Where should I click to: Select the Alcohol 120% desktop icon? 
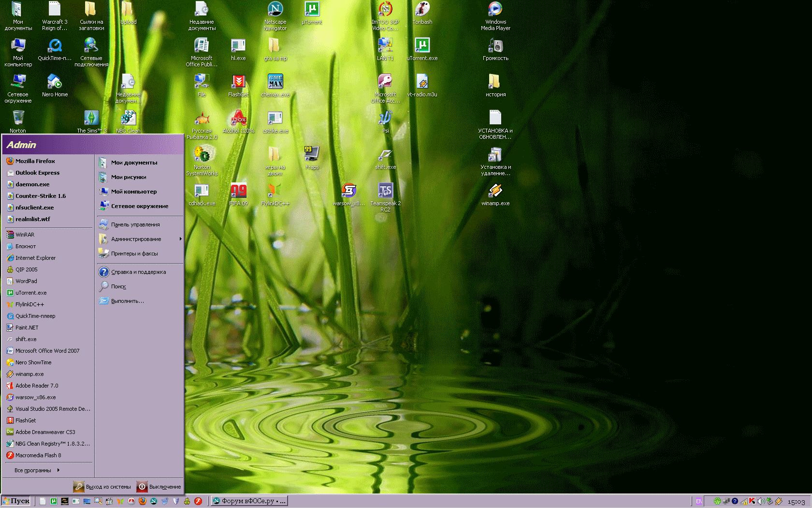pos(238,119)
